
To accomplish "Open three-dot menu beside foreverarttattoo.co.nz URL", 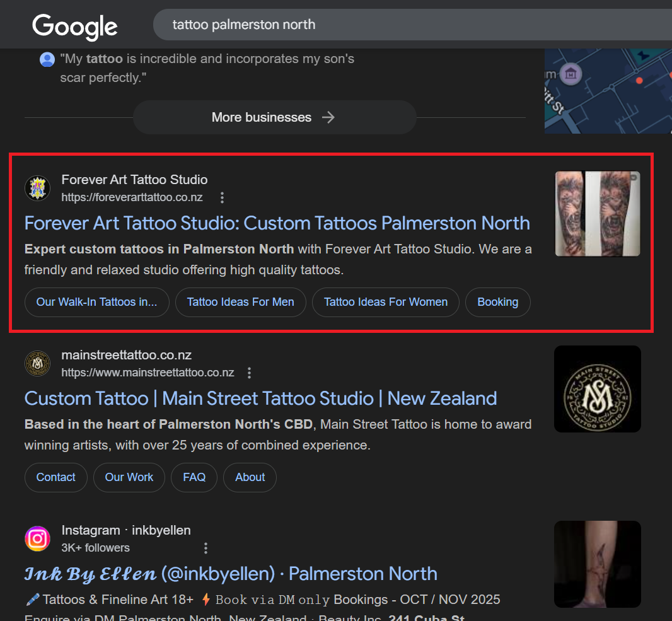I will point(222,198).
